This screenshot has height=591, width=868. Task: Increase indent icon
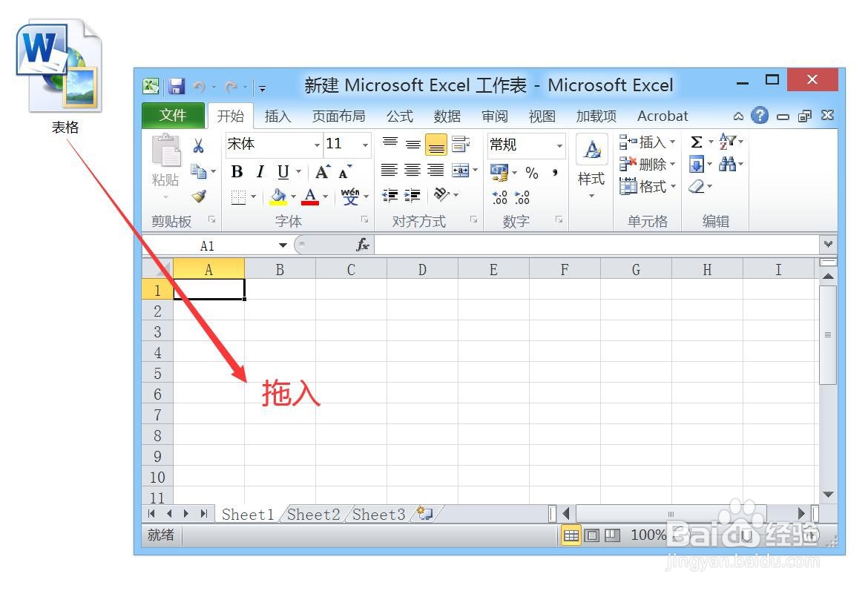(412, 195)
